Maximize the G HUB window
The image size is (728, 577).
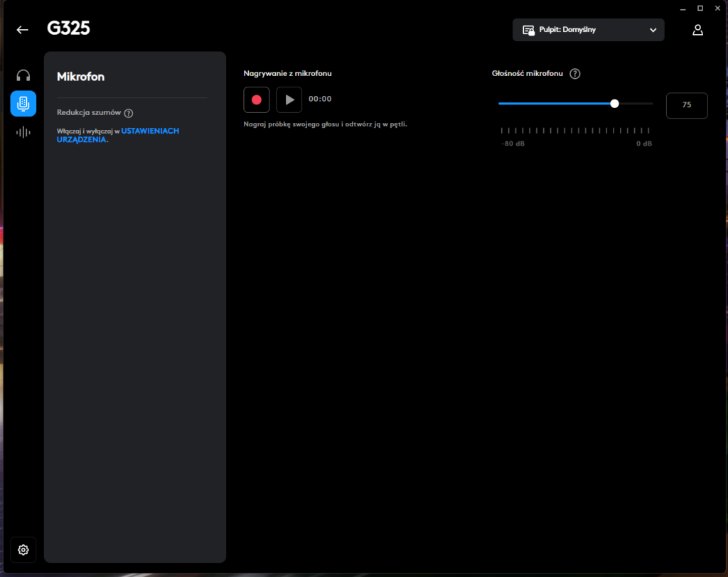tap(700, 8)
